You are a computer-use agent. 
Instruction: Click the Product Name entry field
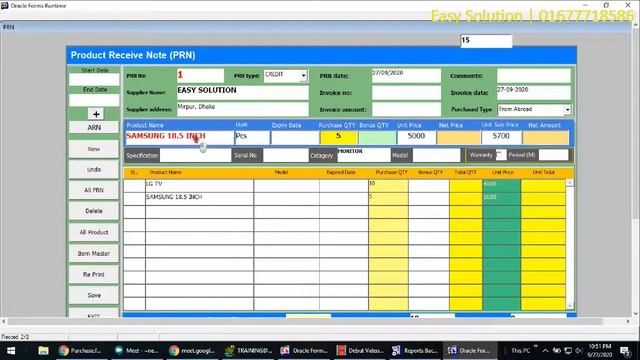180,137
